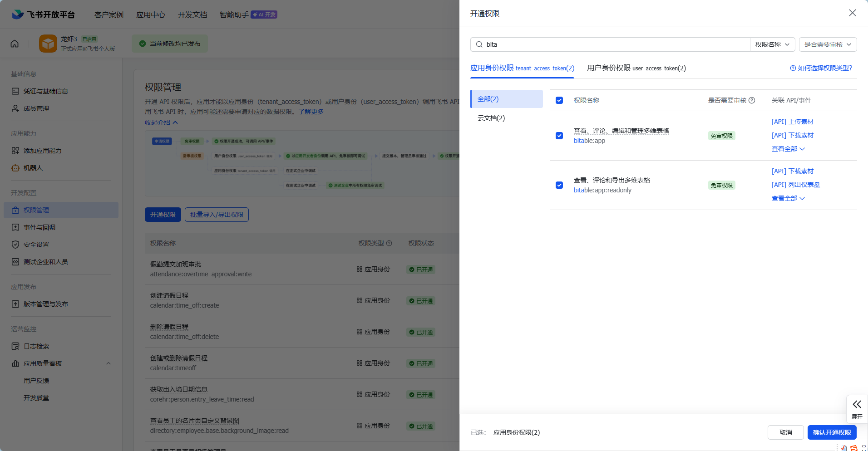Open 应用中心 in top navigation
This screenshot has width=868, height=451.
tap(151, 15)
